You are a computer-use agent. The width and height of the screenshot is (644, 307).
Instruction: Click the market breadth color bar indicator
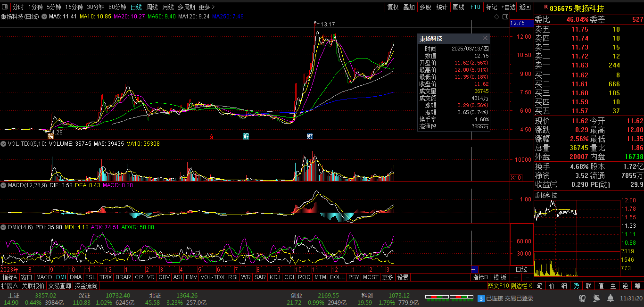point(448,298)
